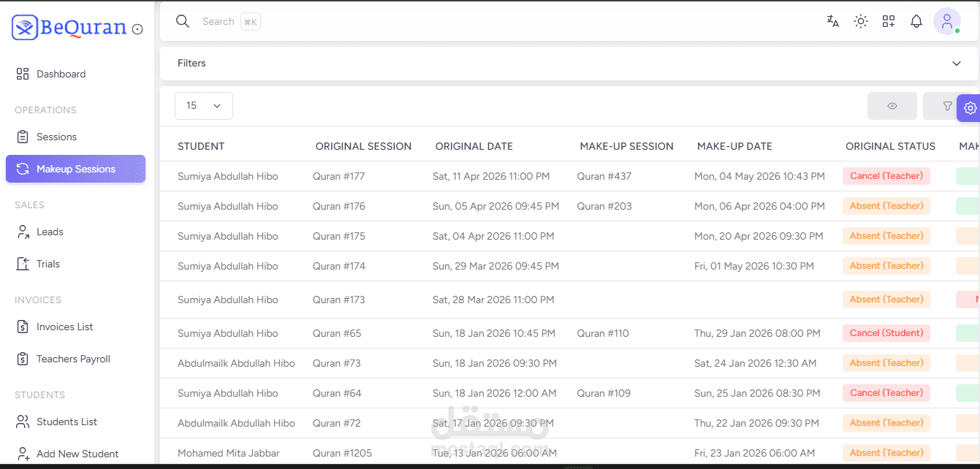
Task: Toggle column visibility with eye button
Action: point(892,106)
